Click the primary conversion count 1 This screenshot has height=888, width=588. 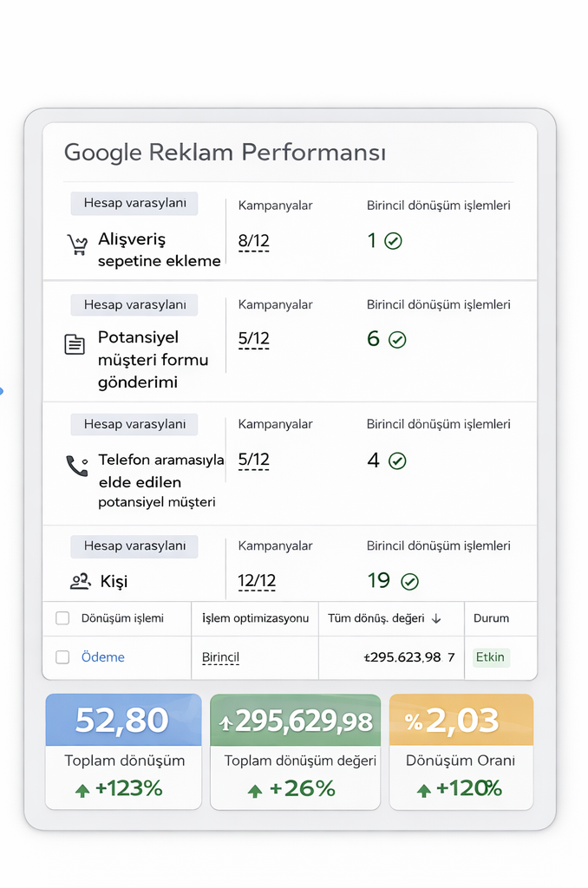(x=371, y=241)
